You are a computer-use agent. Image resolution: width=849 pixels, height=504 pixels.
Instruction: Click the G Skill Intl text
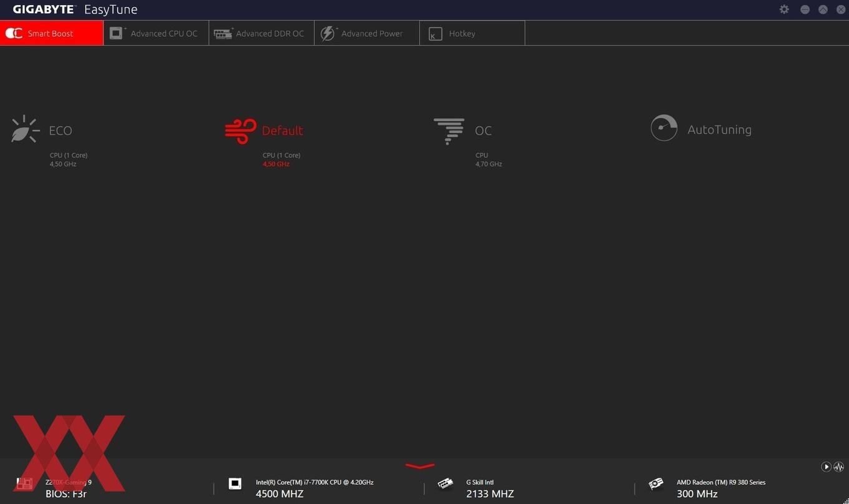pyautogui.click(x=479, y=482)
